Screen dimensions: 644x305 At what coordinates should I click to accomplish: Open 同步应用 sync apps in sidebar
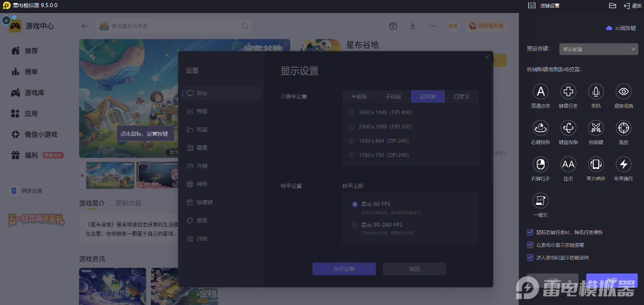pos(27,191)
